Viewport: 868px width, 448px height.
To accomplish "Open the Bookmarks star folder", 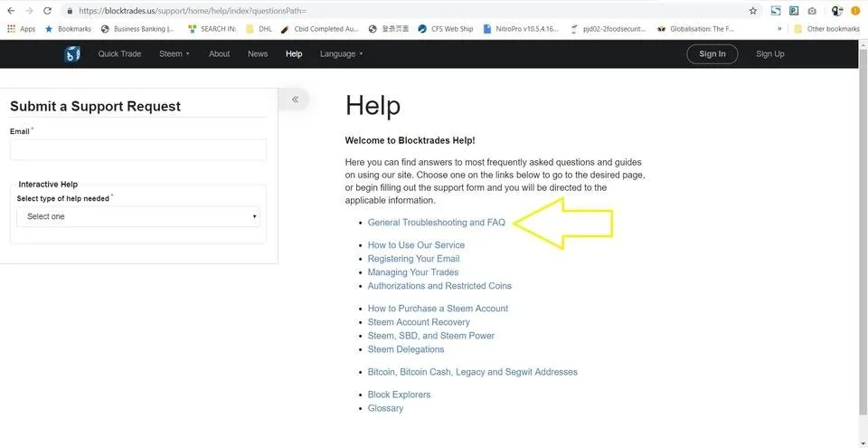I will (x=68, y=29).
